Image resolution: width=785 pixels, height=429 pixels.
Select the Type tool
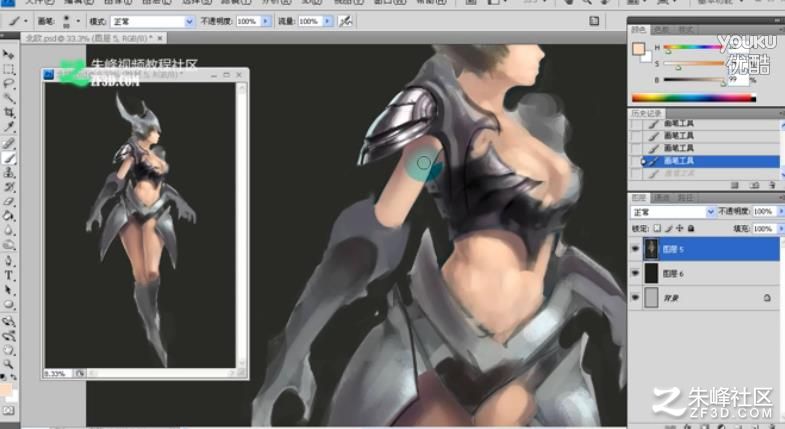click(8, 275)
